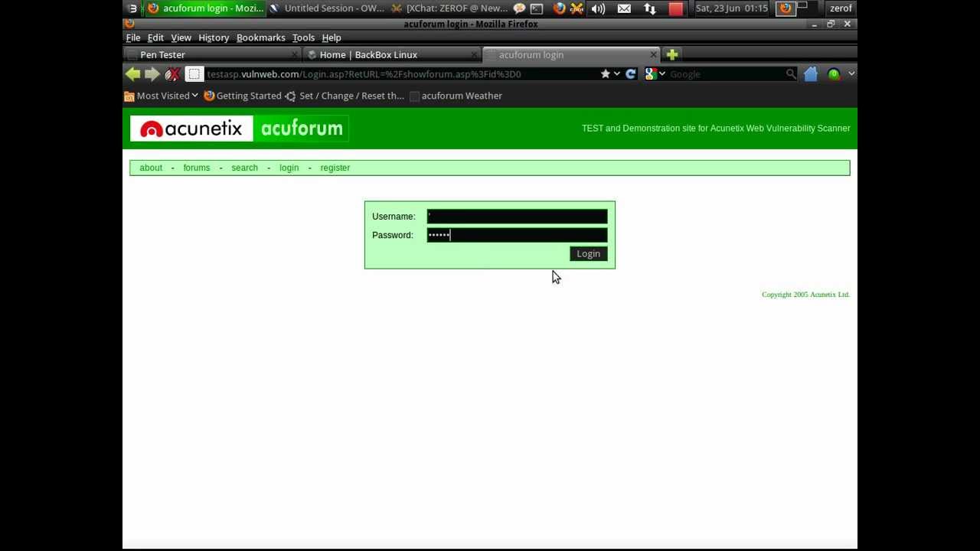This screenshot has height=551, width=980.
Task: Go to the Firefox home page icon
Action: pos(811,74)
